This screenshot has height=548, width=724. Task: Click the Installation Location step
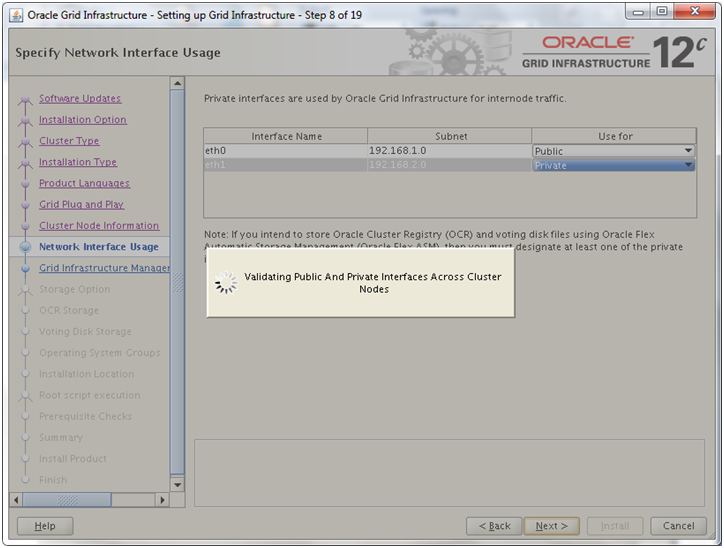(86, 374)
